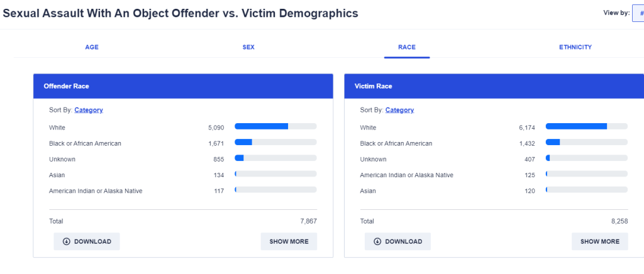Click the offender Asian bar
Screen dimensions: 644x274
pos(275,173)
